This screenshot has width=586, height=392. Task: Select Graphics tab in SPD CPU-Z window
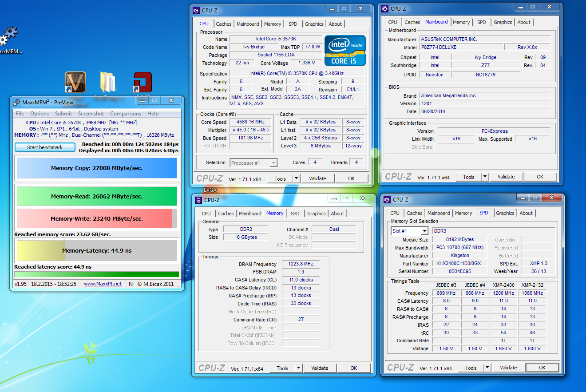point(505,213)
